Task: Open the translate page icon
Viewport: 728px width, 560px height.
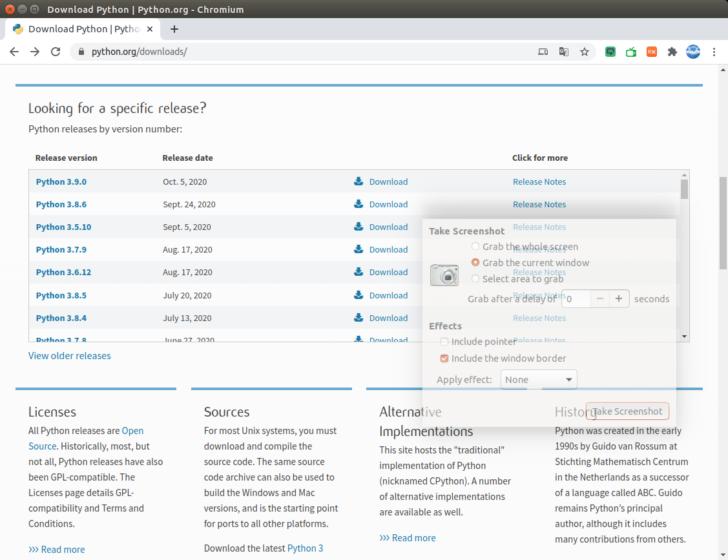Action: tap(564, 52)
